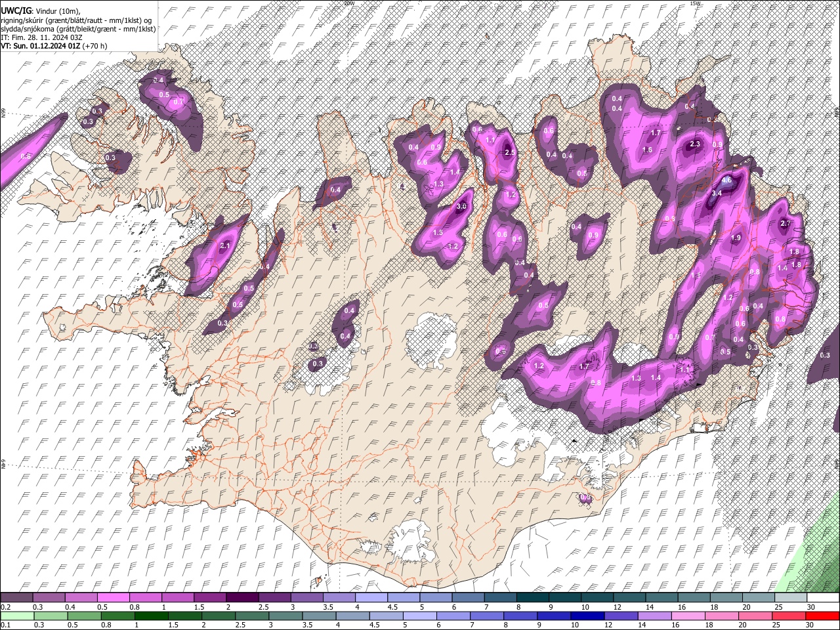Click the bright pink 0.5–0.8 snow scale swatch
Image resolution: width=840 pixels, height=630 pixels.
click(x=113, y=597)
